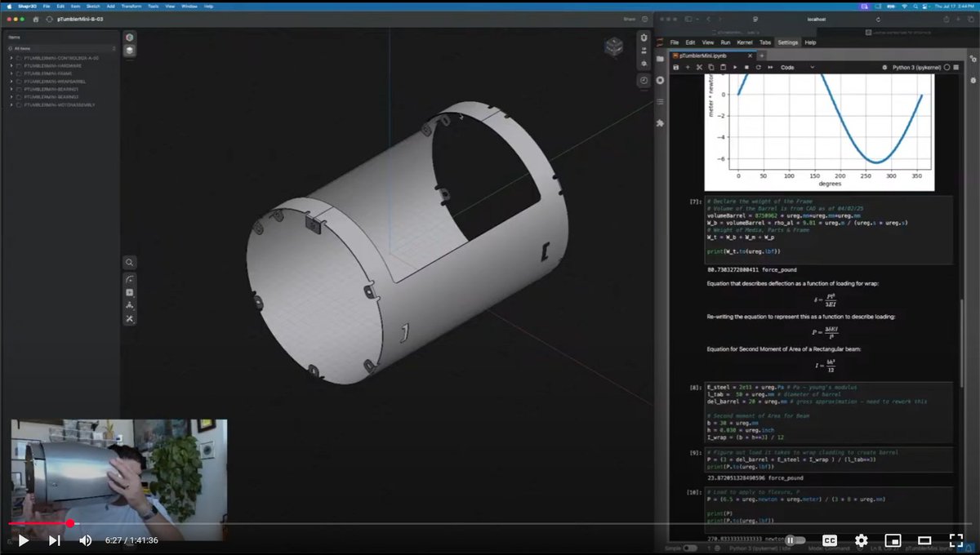This screenshot has height=555, width=980.
Task: Open JupyterLab file browser sidebar icon
Action: pyautogui.click(x=660, y=60)
